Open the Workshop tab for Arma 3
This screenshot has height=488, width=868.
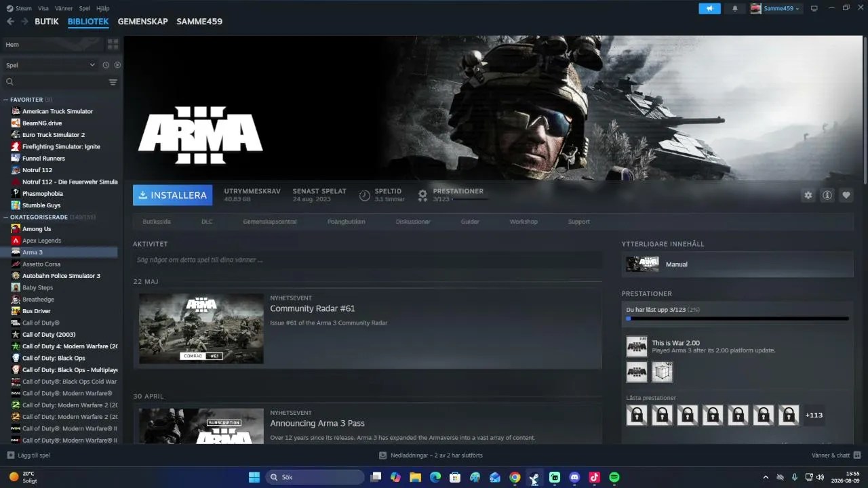524,222
